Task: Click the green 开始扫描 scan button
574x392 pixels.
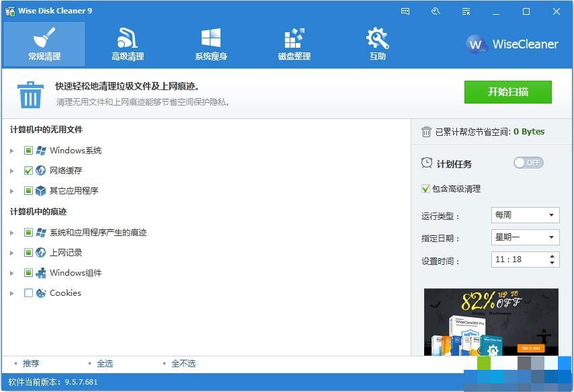Action: (x=509, y=92)
